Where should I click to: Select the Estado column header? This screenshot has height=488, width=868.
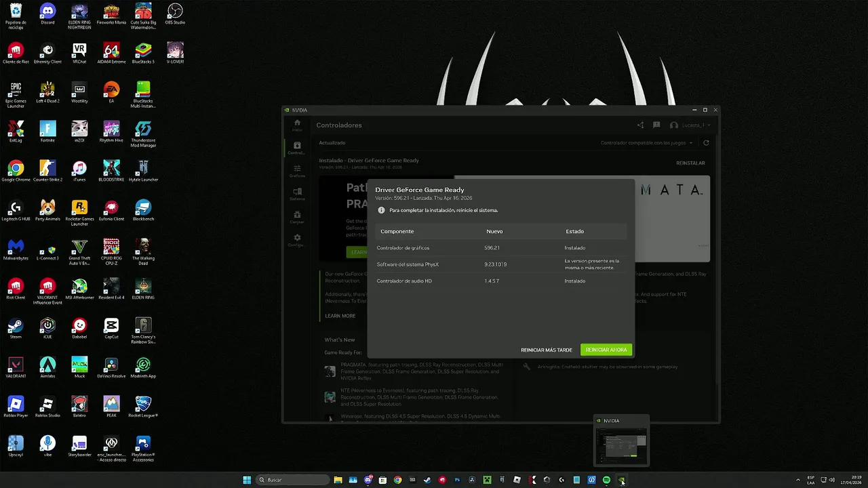pyautogui.click(x=574, y=231)
